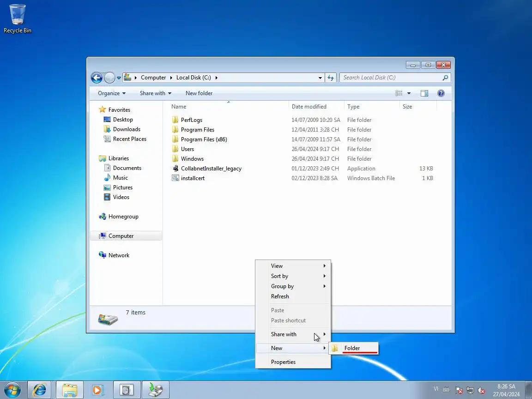This screenshot has height=399, width=532.
Task: Click the Change your view icon
Action: [x=399, y=93]
